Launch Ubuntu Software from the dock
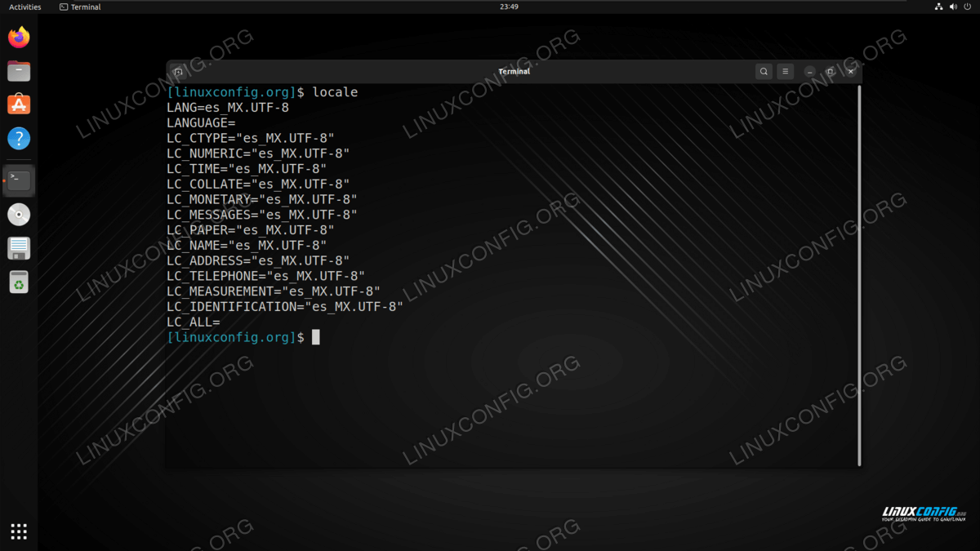 tap(19, 104)
